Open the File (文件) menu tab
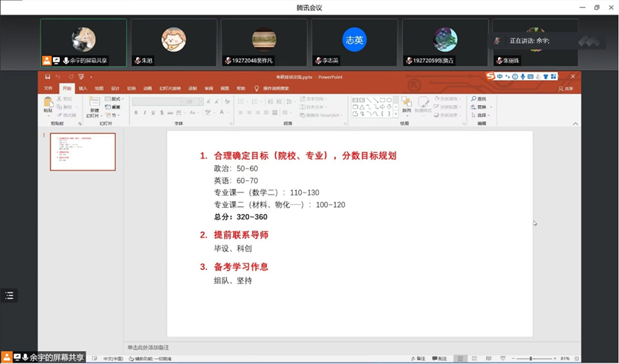The width and height of the screenshot is (619, 364). click(x=49, y=88)
